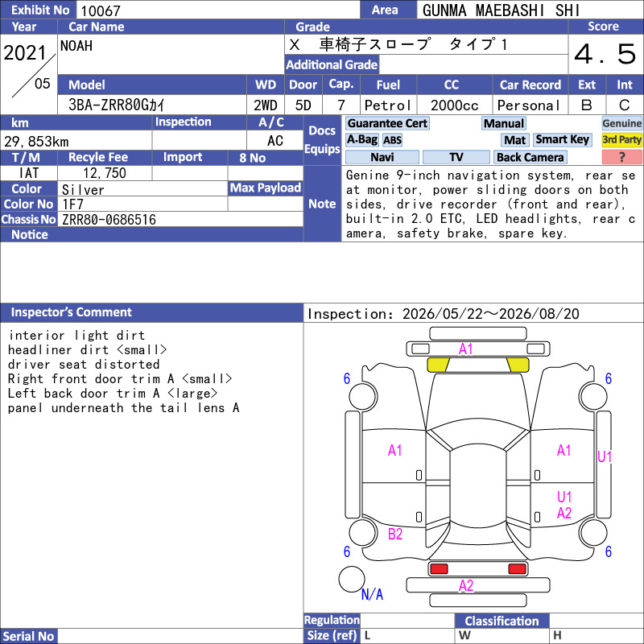The image size is (644, 644).
Task: Click the chassis number ZRR80-0686516
Action: coord(109,220)
